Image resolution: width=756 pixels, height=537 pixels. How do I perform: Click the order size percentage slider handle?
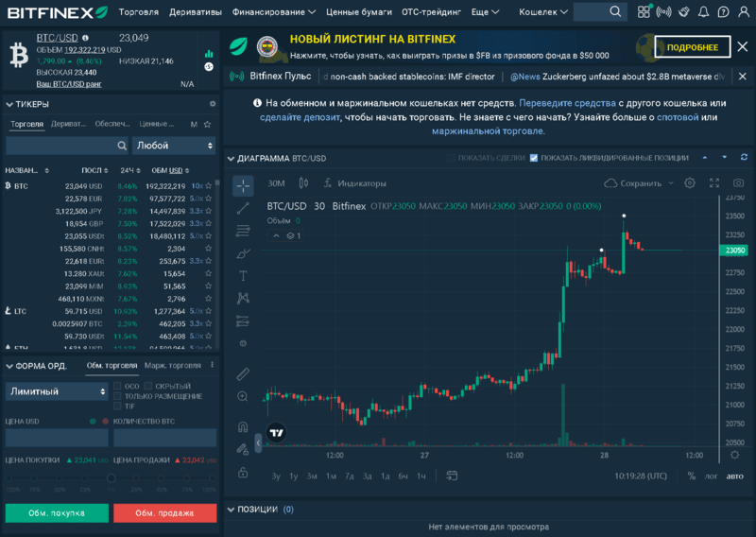111,478
